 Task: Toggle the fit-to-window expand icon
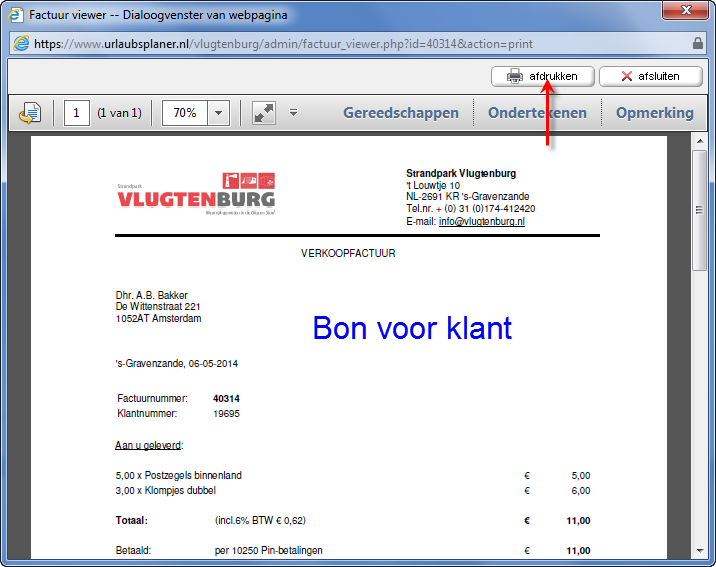[x=264, y=113]
